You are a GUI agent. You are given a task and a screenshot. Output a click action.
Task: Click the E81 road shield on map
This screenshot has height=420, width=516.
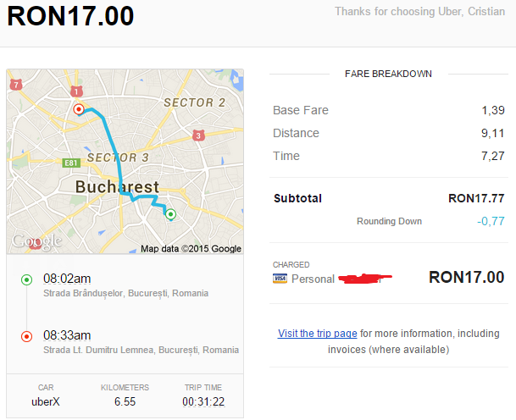pos(70,163)
